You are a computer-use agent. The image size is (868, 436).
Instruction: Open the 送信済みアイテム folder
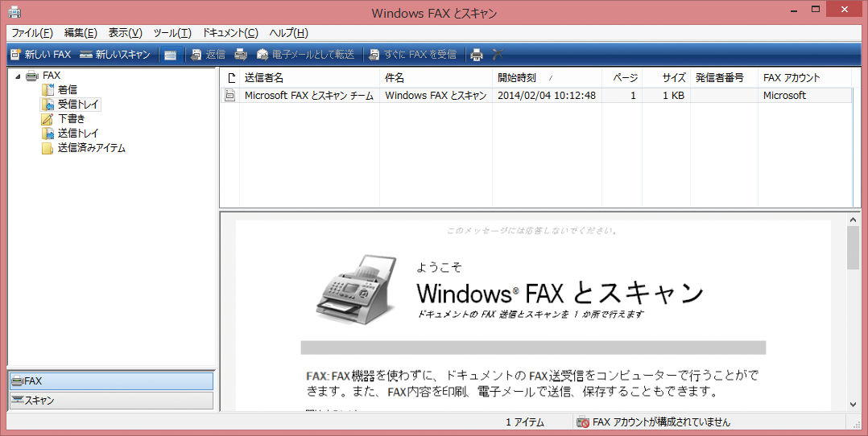click(x=91, y=148)
